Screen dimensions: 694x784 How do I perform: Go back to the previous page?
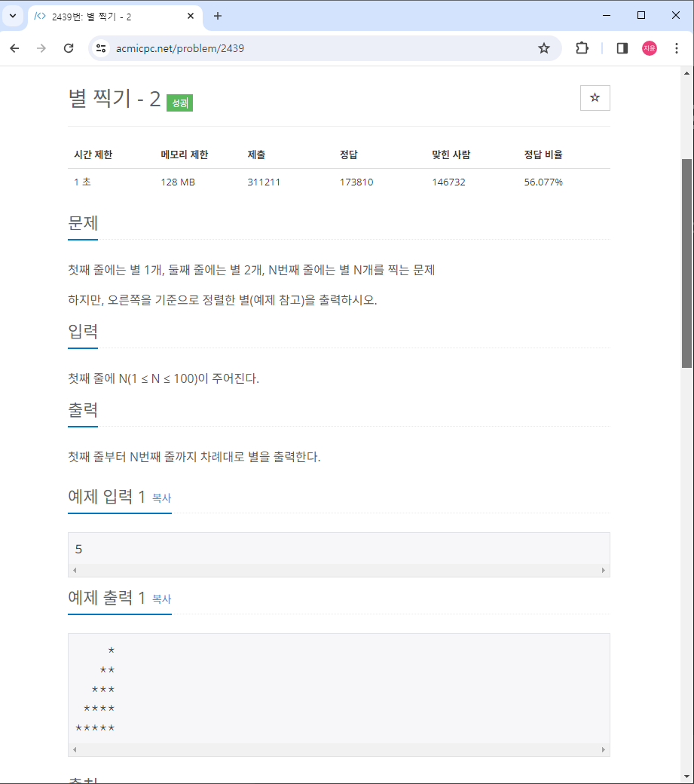(x=14, y=48)
